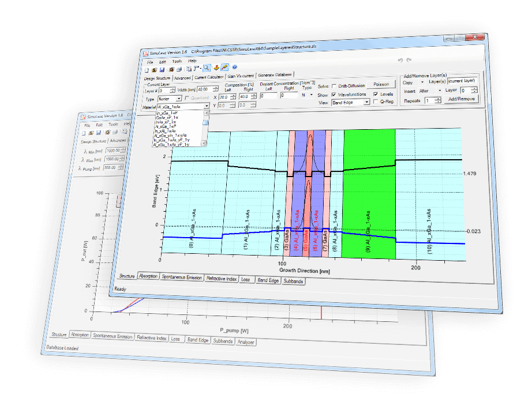Click the magnifier zoom icon in the toolbar

tap(207, 68)
